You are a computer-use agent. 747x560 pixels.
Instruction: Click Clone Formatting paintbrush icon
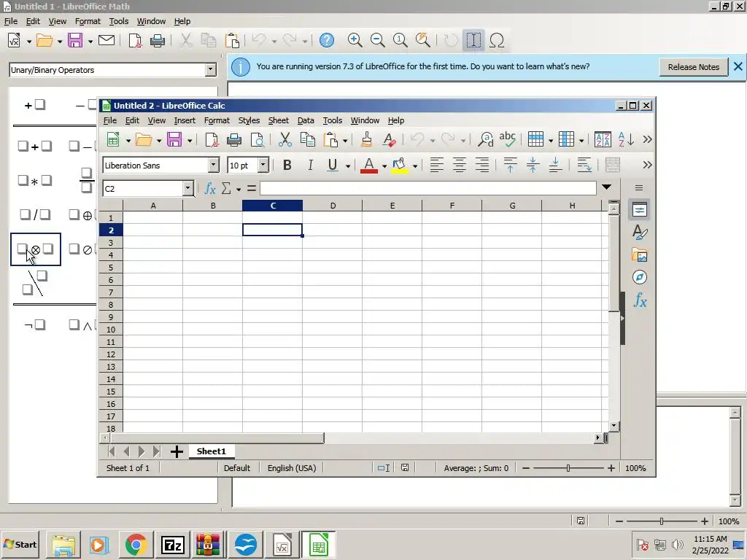[366, 139]
